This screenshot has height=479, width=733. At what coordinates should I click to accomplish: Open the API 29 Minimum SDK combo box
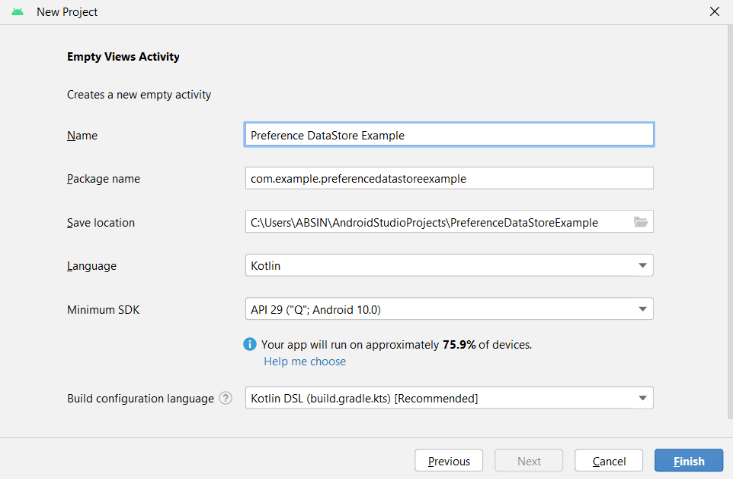[449, 309]
